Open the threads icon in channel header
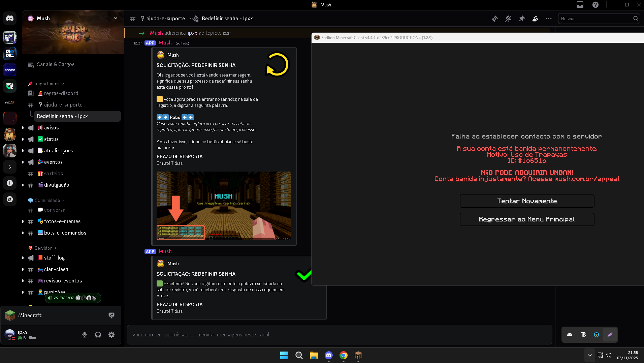 (x=495, y=19)
